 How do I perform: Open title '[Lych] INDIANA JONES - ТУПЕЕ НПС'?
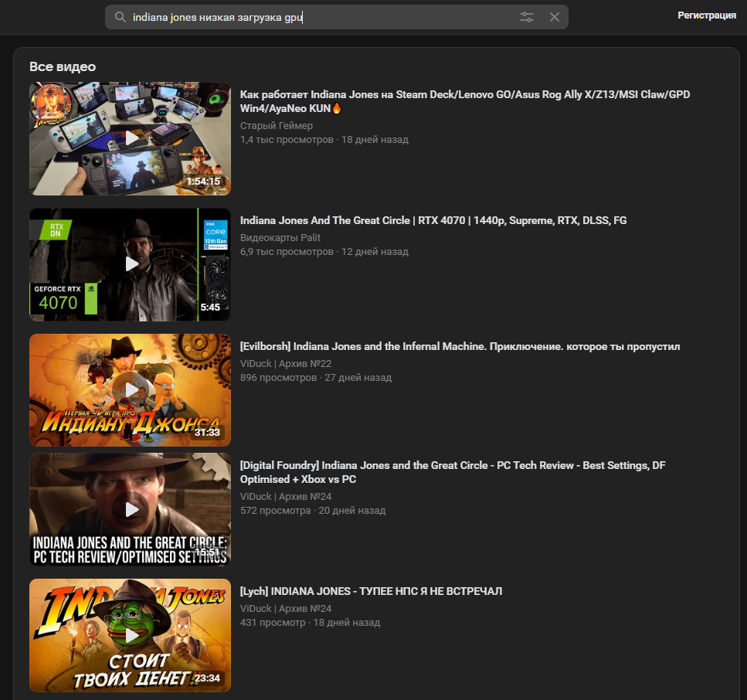pyautogui.click(x=371, y=591)
